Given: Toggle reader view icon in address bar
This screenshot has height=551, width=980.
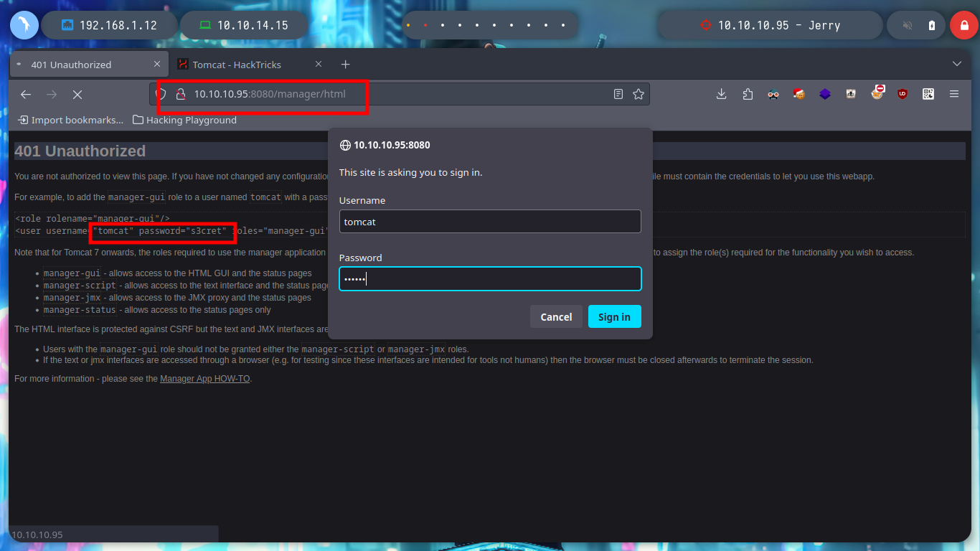Looking at the screenshot, I should [x=618, y=94].
